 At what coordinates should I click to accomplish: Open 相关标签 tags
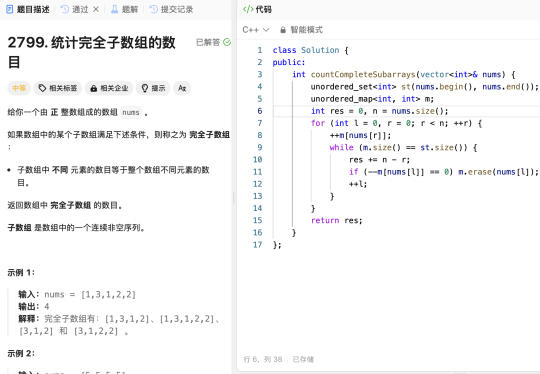(58, 88)
